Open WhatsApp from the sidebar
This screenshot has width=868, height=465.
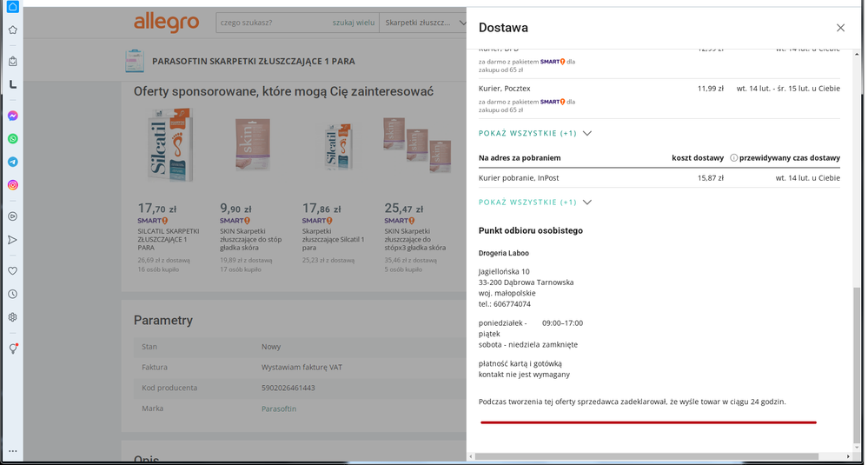pyautogui.click(x=13, y=139)
